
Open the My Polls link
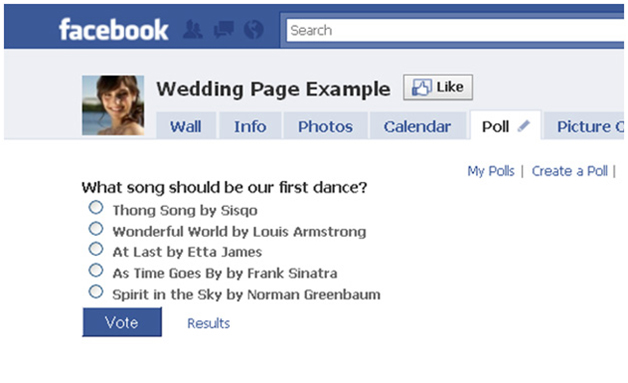(491, 171)
